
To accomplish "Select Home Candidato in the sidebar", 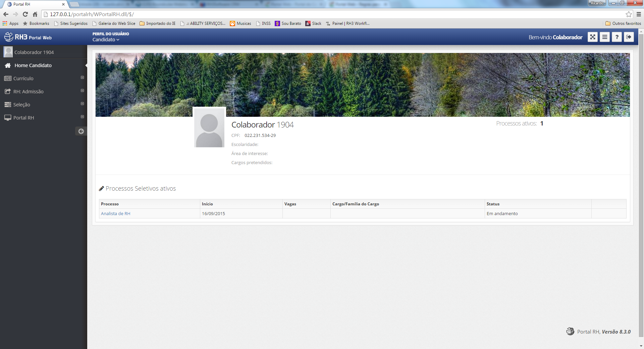I will [33, 65].
